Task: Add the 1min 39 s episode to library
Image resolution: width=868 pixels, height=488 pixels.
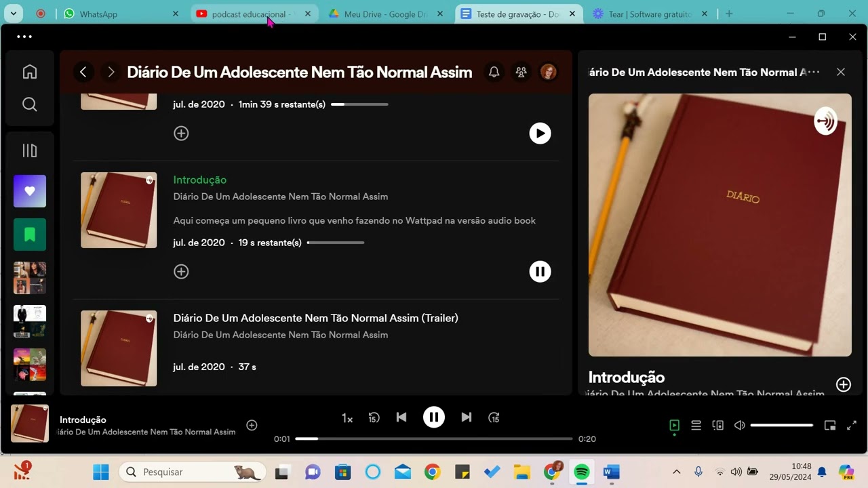Action: (x=181, y=134)
